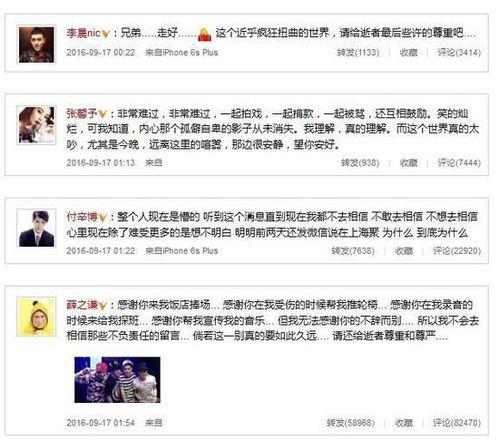Open 李晨nic's profile avatar
The width and height of the screenshot is (499, 441).
pyautogui.click(x=36, y=44)
